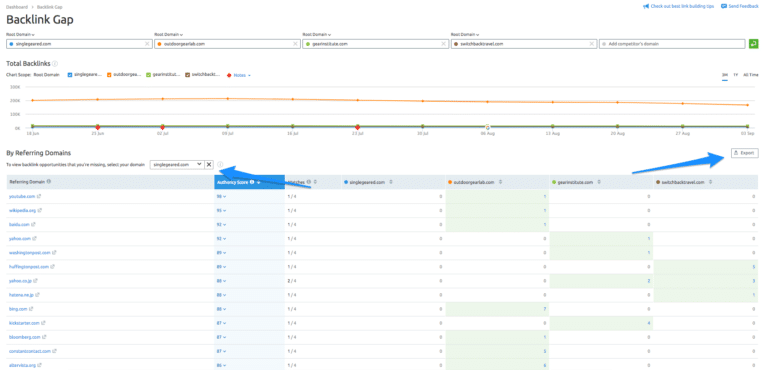768x370 pixels.
Task: Click the info icon in Referring Domain header
Action: (x=48, y=181)
